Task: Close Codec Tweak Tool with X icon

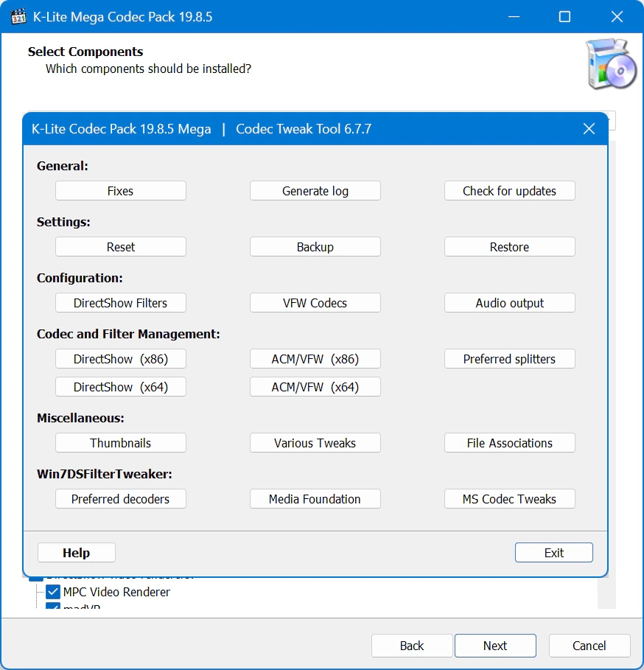Action: [589, 128]
